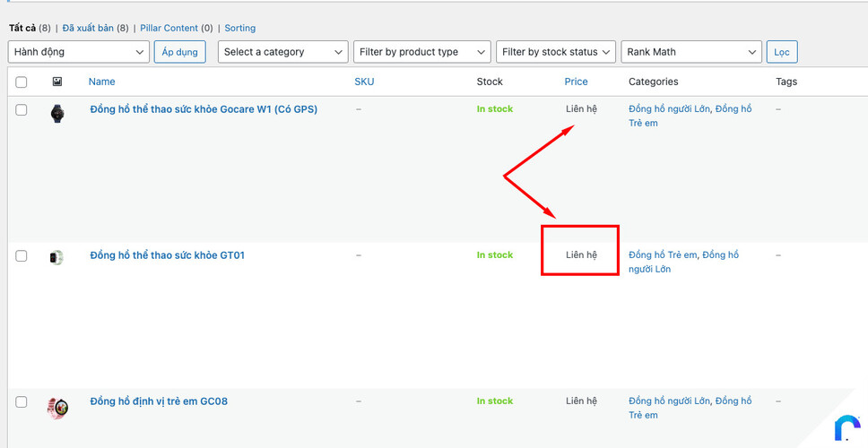
Task: Check the Gocare W1 product row checkbox
Action: [x=22, y=110]
